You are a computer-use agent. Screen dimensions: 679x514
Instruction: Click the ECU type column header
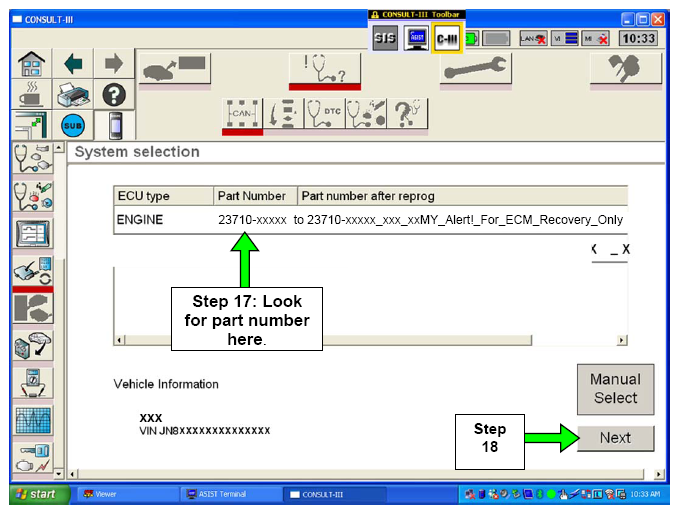click(x=162, y=196)
